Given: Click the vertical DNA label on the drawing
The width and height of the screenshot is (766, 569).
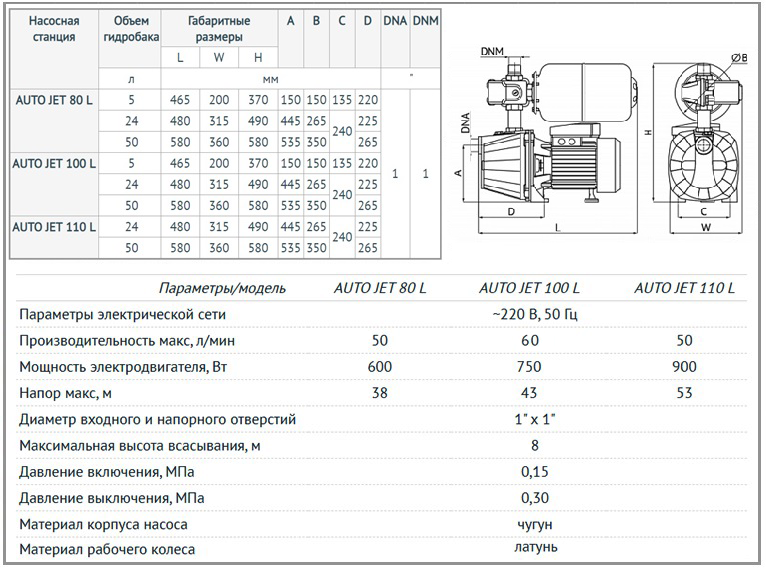Looking at the screenshot, I should (x=466, y=123).
